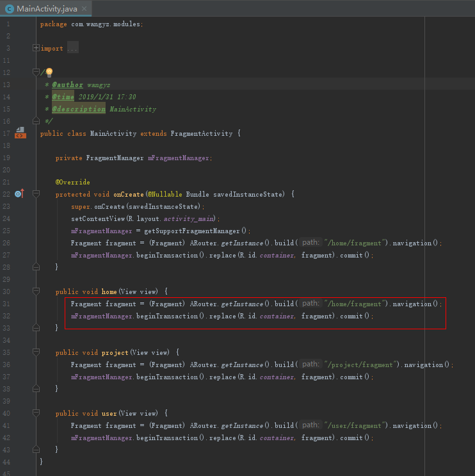The image size is (475, 476).
Task: Click the fold end marker on line 28
Action: pos(36,267)
